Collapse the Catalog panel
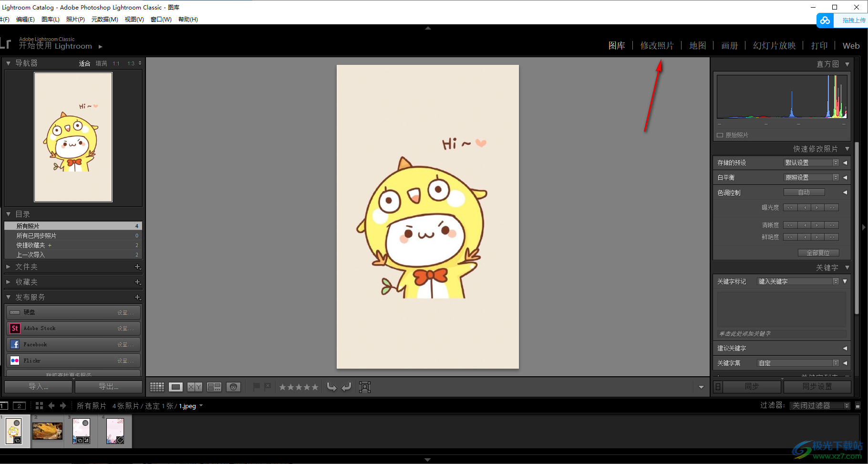The height and width of the screenshot is (464, 868). 8,214
